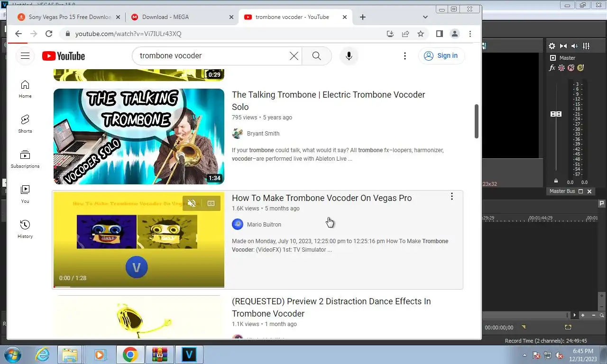Open YouTube settings three-dot menu in header

(x=405, y=56)
